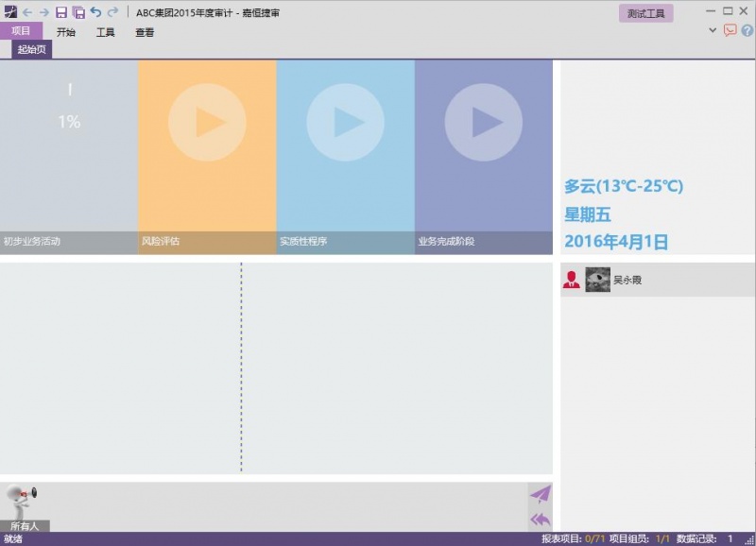The width and height of the screenshot is (756, 546).
Task: Click the 业务完成阶段 label
Action: [446, 241]
